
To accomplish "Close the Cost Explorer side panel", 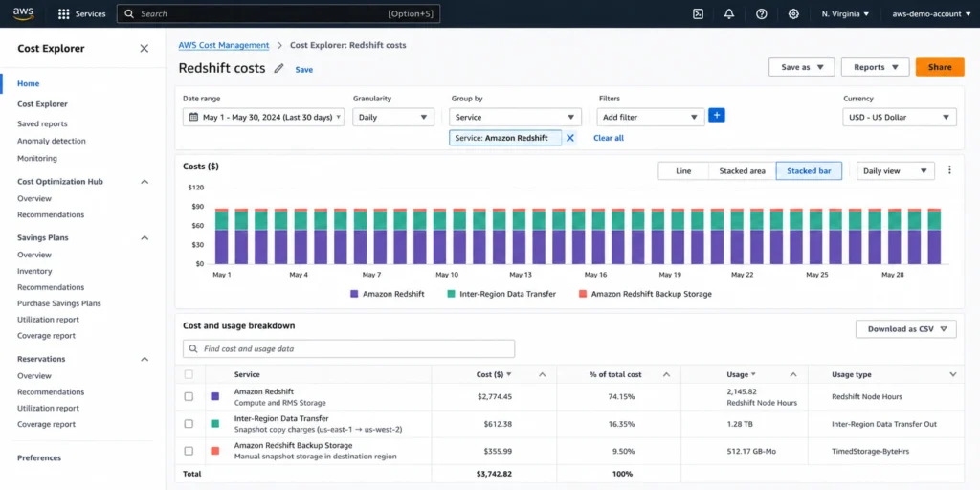I will click(x=145, y=48).
